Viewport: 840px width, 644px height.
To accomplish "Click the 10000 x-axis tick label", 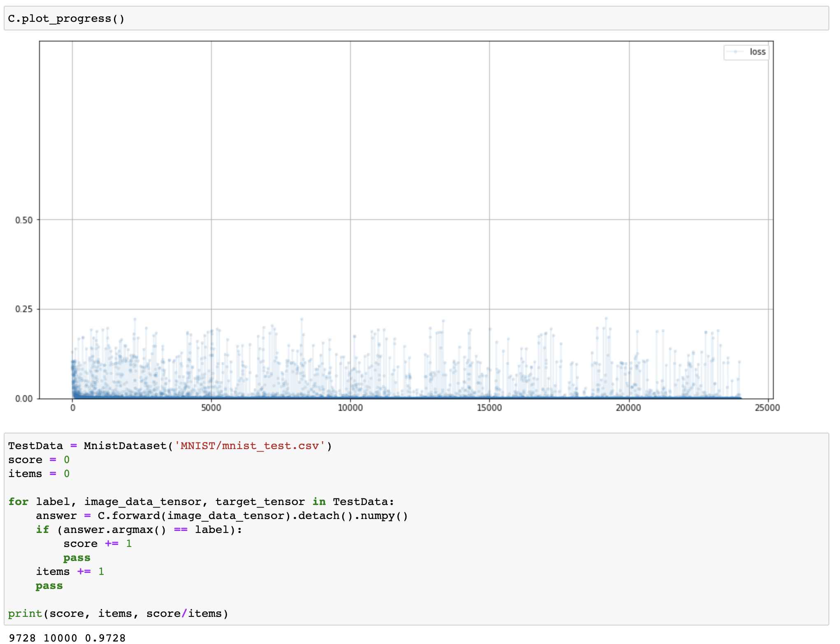I will [350, 408].
